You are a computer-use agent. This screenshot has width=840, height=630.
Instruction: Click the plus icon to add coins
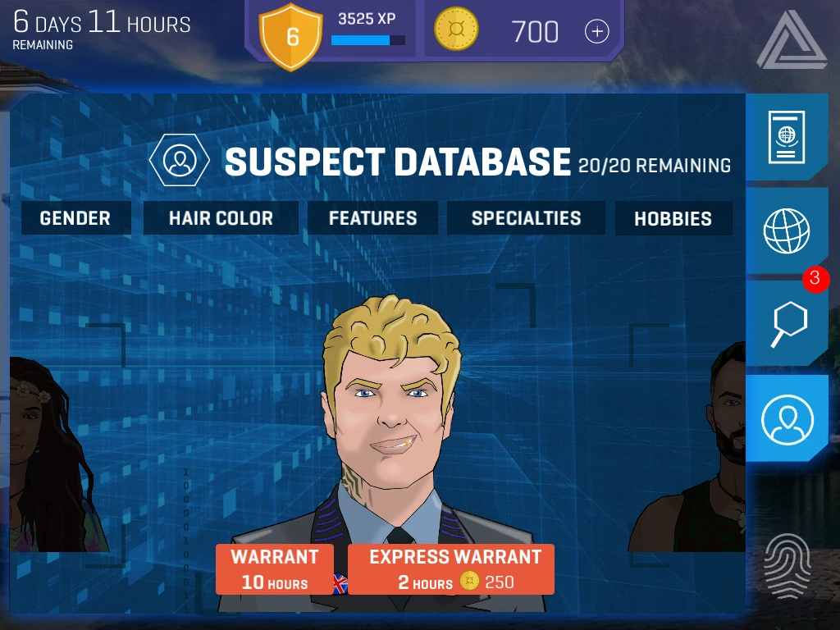click(597, 32)
